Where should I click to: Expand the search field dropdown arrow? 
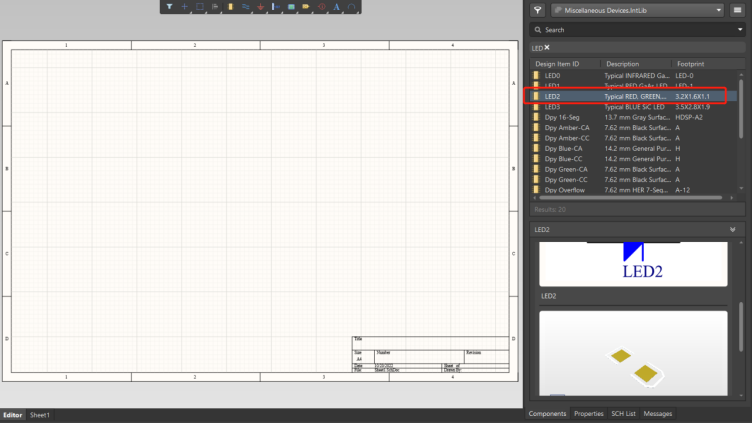pos(740,30)
